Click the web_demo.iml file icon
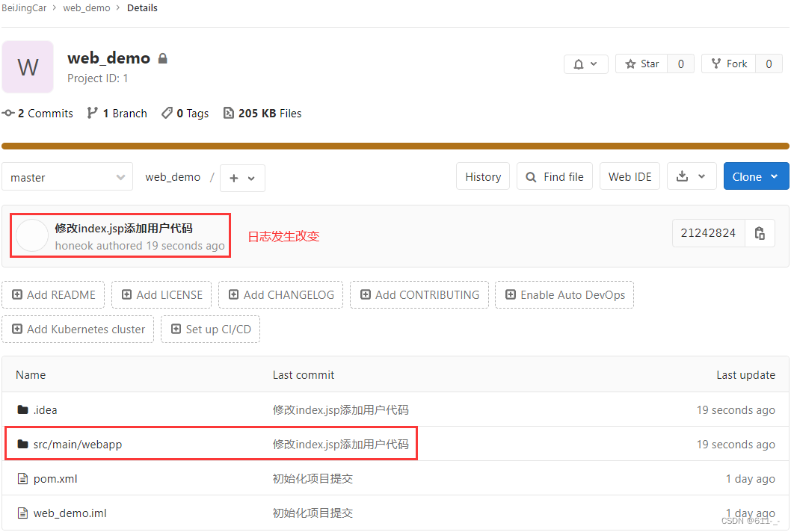The height and width of the screenshot is (532, 791). click(22, 513)
